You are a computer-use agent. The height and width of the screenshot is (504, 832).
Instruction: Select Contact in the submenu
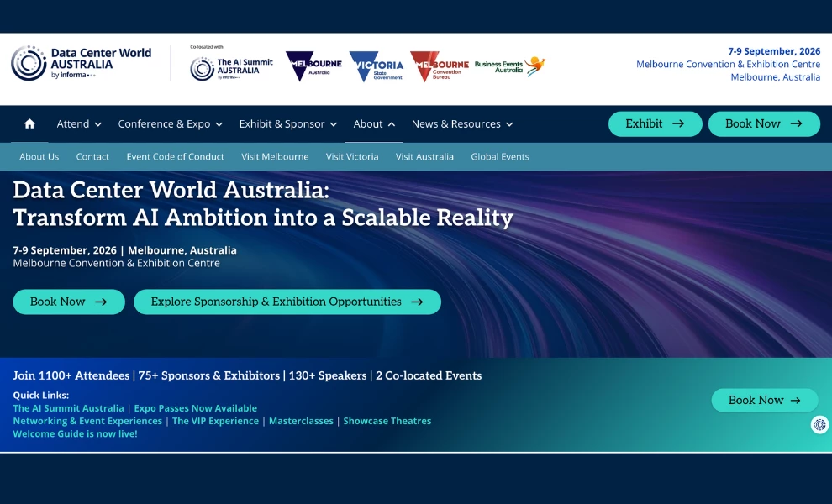point(92,156)
